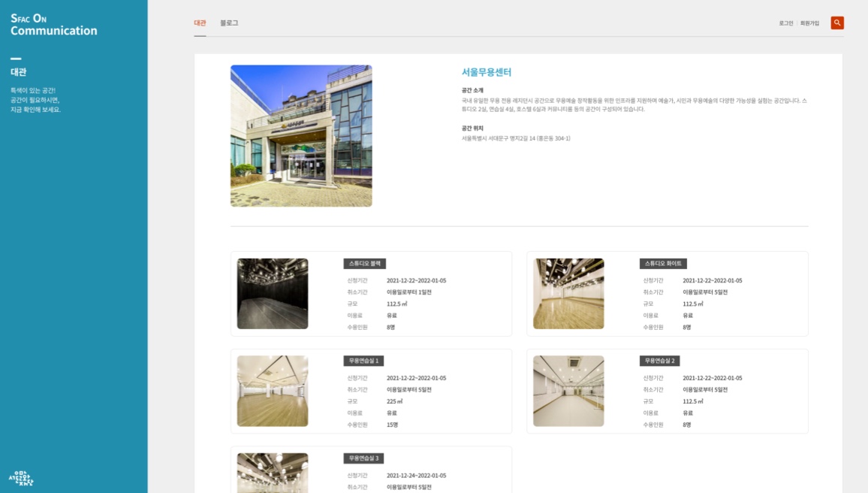Open the 무용연습실 3 room thumbnail

click(x=273, y=473)
